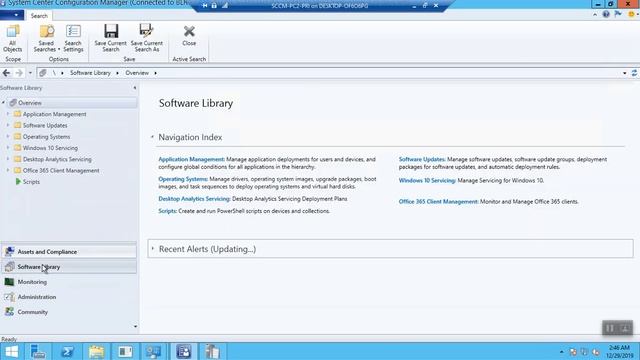Expand Application Management tree node

7,114
